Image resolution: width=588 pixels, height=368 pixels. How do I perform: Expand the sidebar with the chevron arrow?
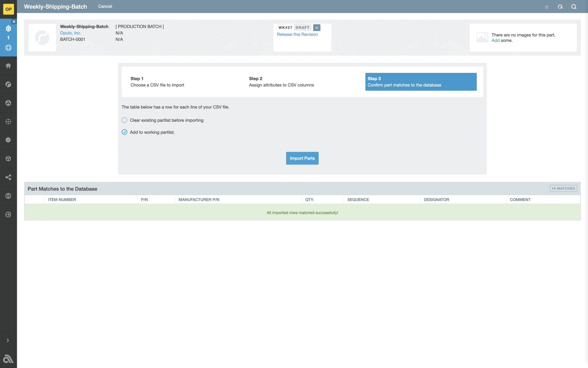coord(8,340)
